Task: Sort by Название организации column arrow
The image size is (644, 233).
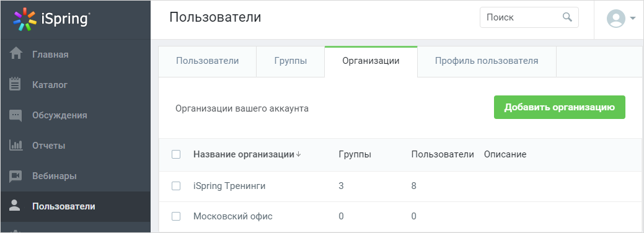Action: 299,154
